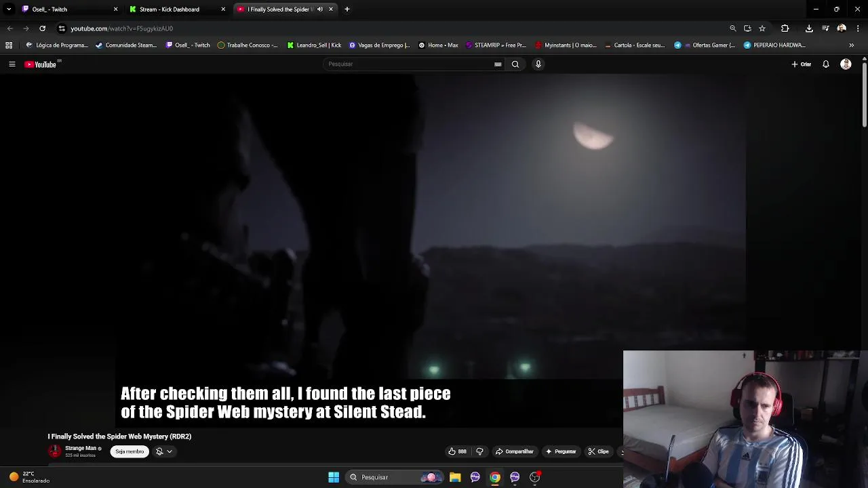Image resolution: width=868 pixels, height=488 pixels.
Task: Click Criar to create a video
Action: 802,64
